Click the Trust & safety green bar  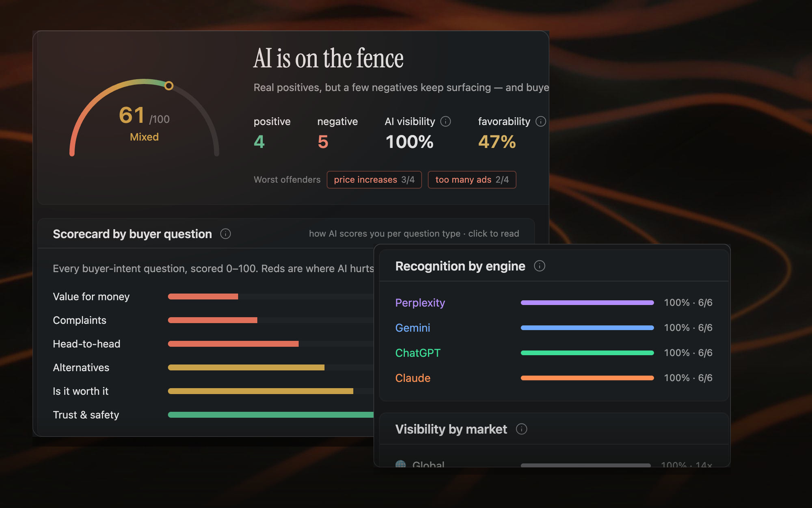click(x=271, y=415)
